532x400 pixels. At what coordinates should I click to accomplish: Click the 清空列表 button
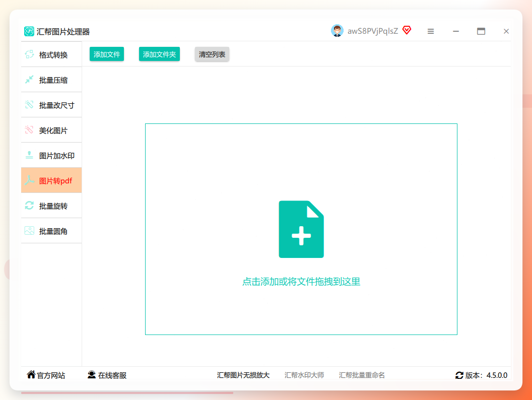[x=212, y=54]
